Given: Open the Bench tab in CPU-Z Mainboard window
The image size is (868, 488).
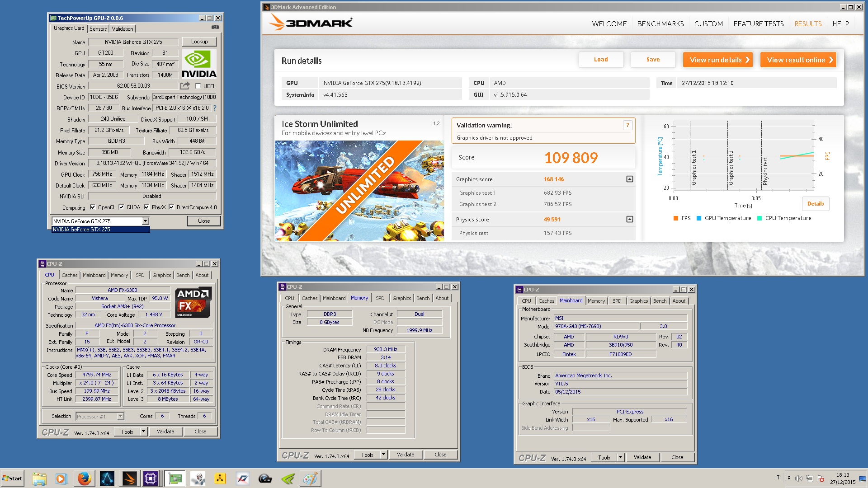Looking at the screenshot, I should (660, 301).
